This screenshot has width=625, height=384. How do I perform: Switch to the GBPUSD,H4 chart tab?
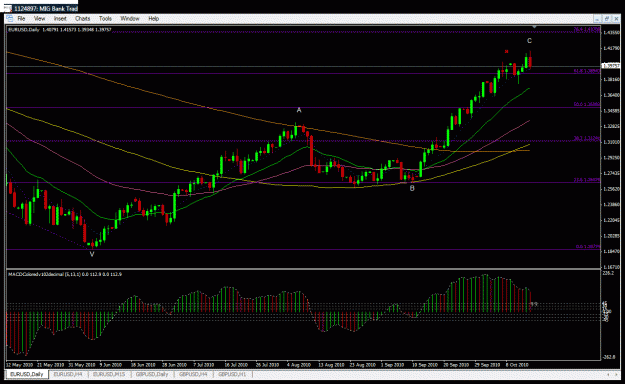tap(193, 374)
